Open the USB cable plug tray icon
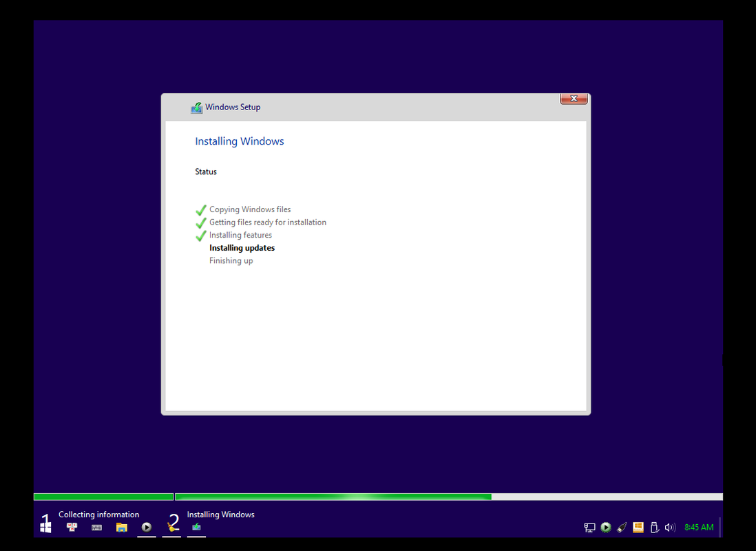The width and height of the screenshot is (756, 551). [622, 528]
